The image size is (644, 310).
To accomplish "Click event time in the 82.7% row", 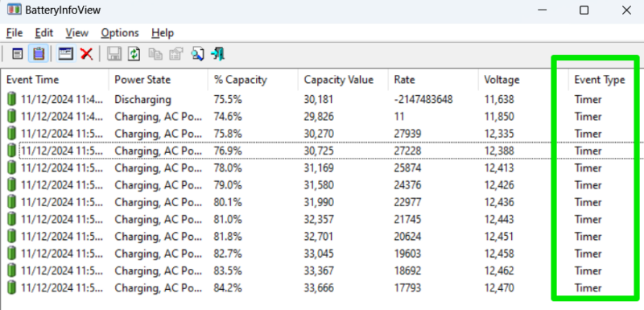I will [x=62, y=254].
